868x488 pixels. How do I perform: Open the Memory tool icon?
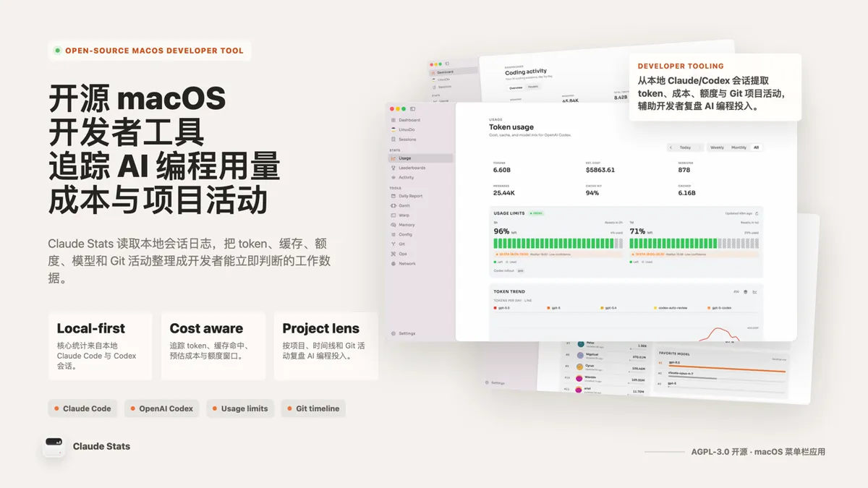pyautogui.click(x=393, y=225)
